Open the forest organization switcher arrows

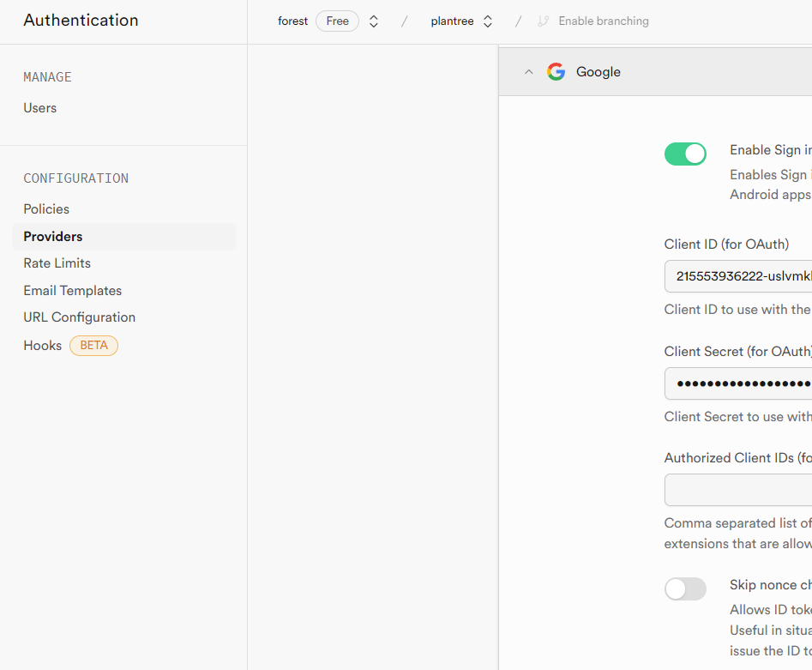coord(373,21)
